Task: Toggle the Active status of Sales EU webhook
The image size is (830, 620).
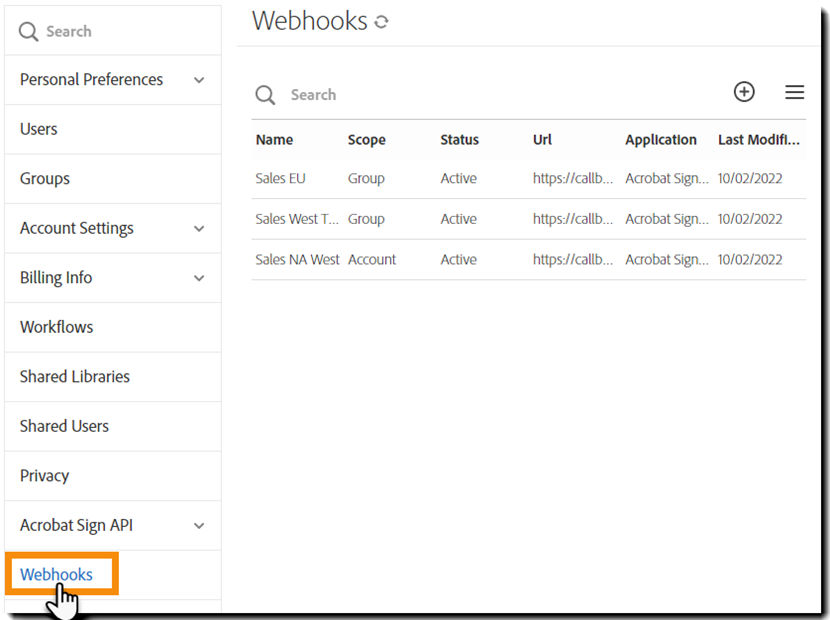Action: (x=458, y=178)
